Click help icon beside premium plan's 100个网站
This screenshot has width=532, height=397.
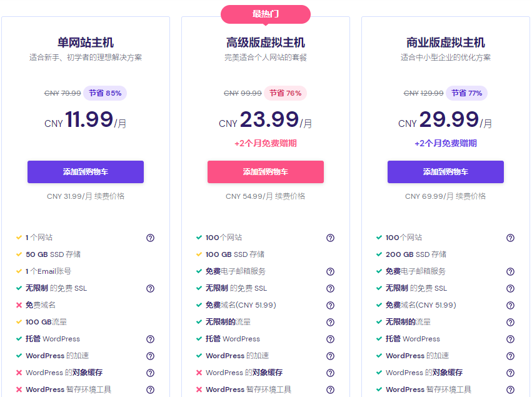click(x=330, y=238)
